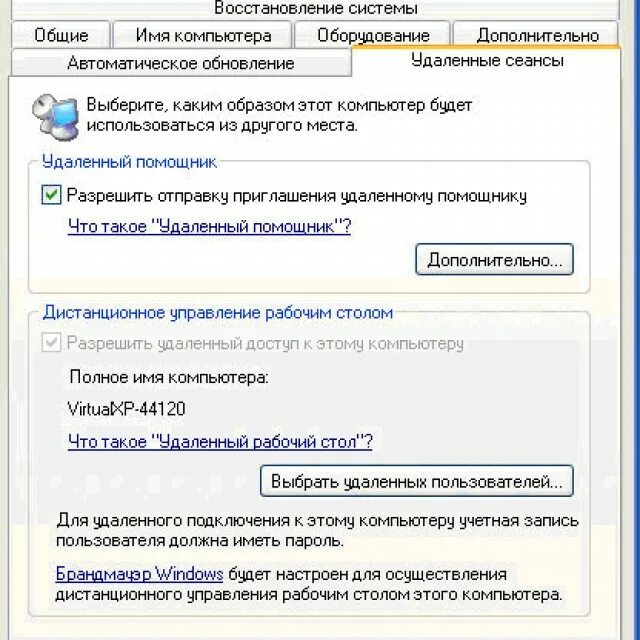640x640 pixels.
Task: Open the "Что такое Удаленный помощник" link
Action: (209, 226)
